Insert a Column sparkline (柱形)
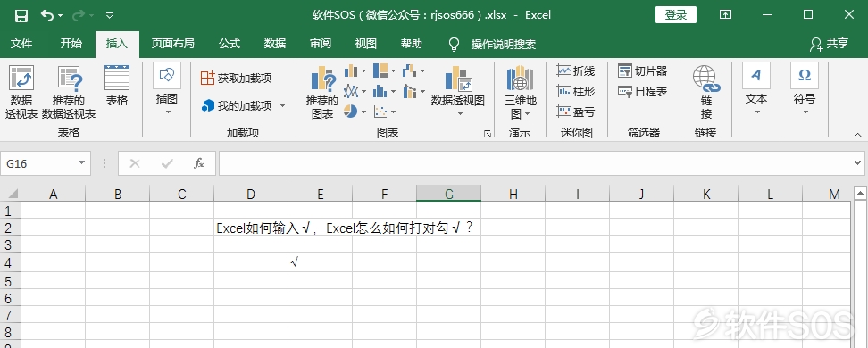Image resolution: width=868 pixels, height=348 pixels. 576,91
